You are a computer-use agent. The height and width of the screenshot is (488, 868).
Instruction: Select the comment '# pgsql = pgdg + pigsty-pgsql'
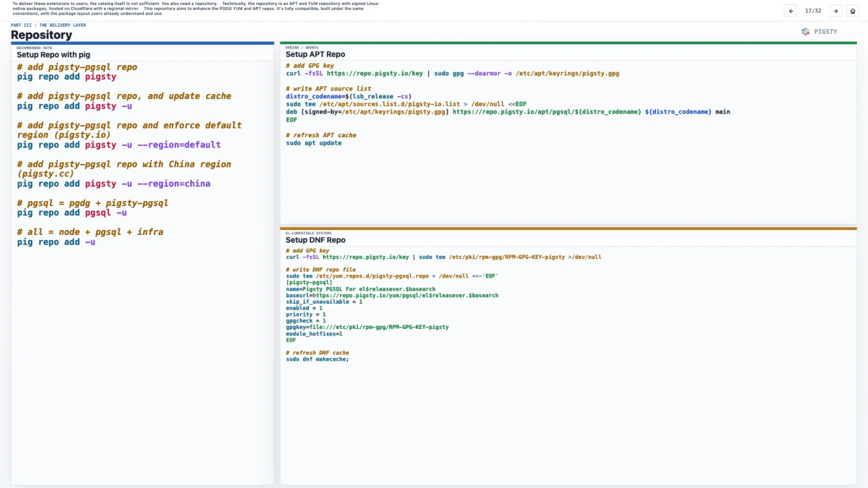pyautogui.click(x=93, y=203)
